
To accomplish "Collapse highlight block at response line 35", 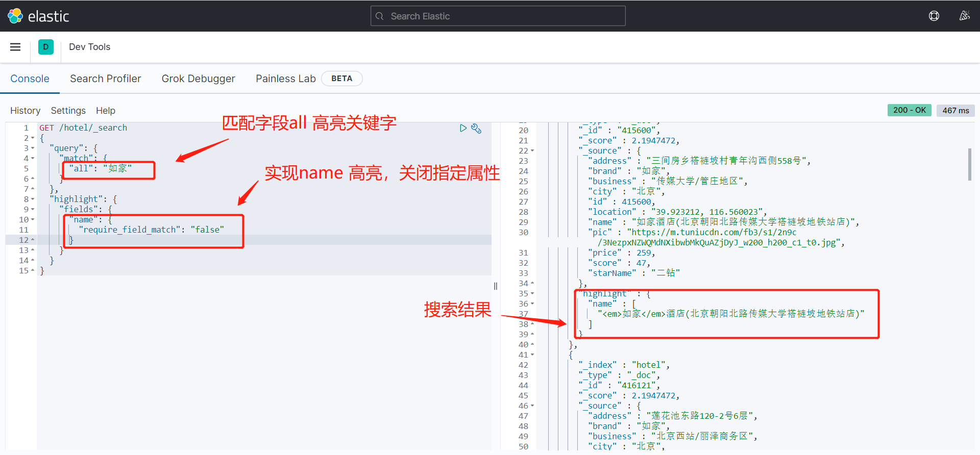I will [x=532, y=294].
